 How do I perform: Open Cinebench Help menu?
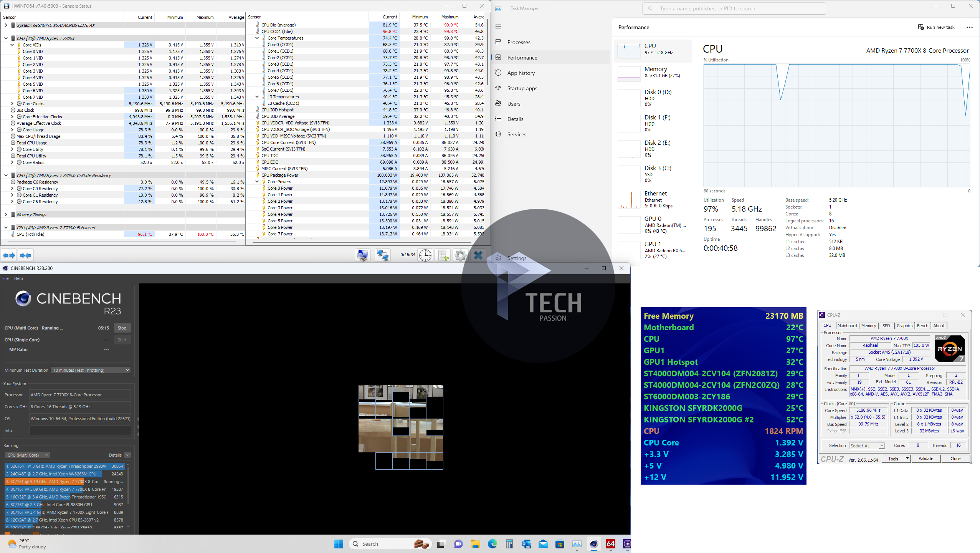tap(18, 278)
